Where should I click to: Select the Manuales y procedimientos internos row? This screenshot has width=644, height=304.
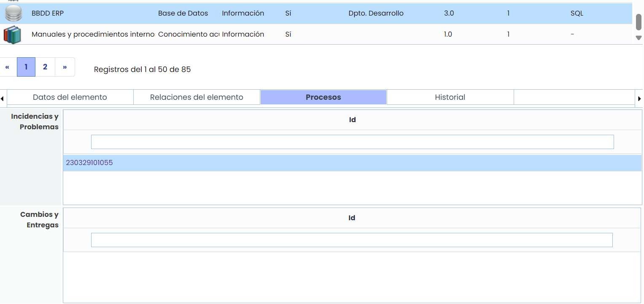click(x=93, y=35)
